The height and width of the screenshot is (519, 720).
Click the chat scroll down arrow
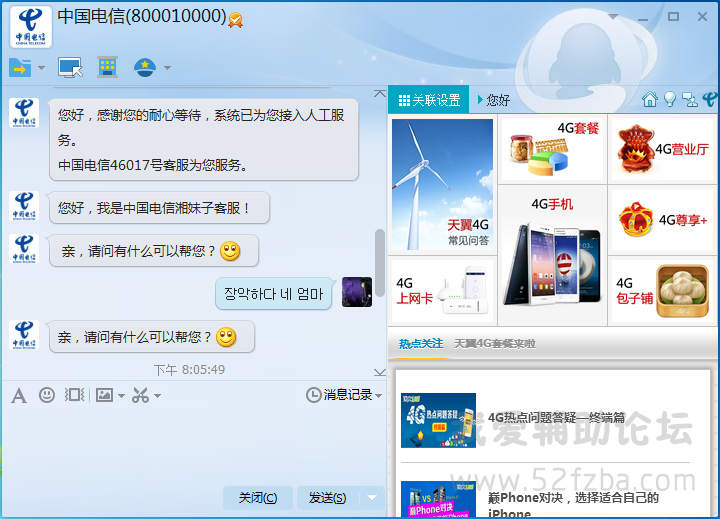(380, 372)
